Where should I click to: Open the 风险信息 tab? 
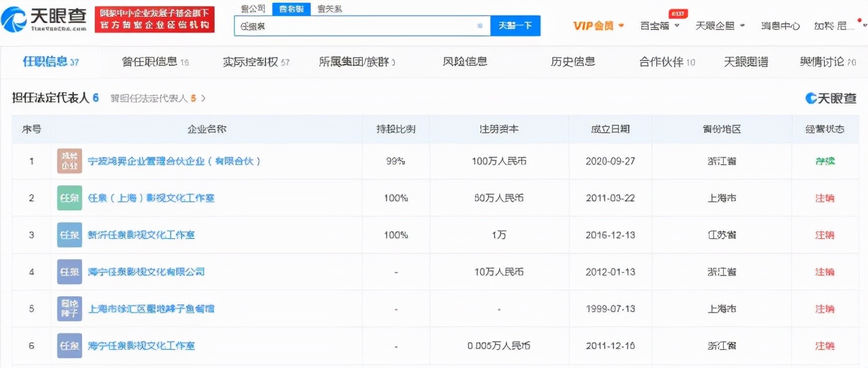[x=464, y=62]
